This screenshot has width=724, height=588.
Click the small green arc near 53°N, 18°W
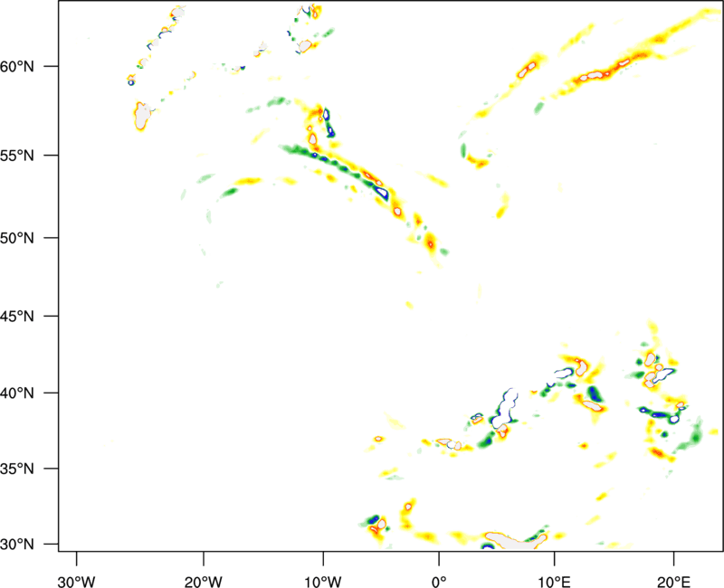(x=228, y=191)
